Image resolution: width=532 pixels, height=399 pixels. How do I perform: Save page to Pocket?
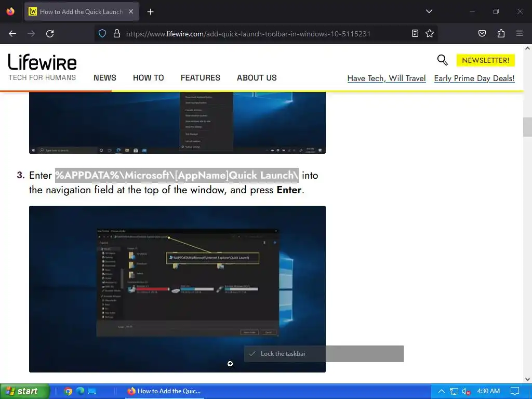(482, 33)
